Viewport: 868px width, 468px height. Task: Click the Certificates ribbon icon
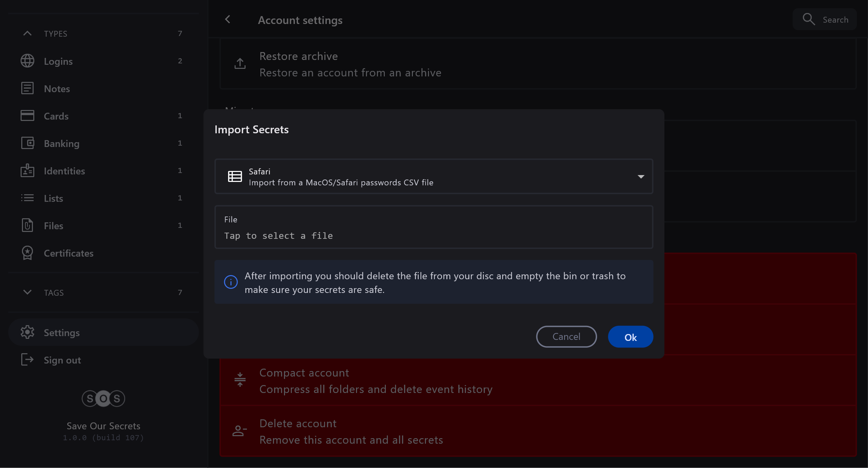coord(27,253)
